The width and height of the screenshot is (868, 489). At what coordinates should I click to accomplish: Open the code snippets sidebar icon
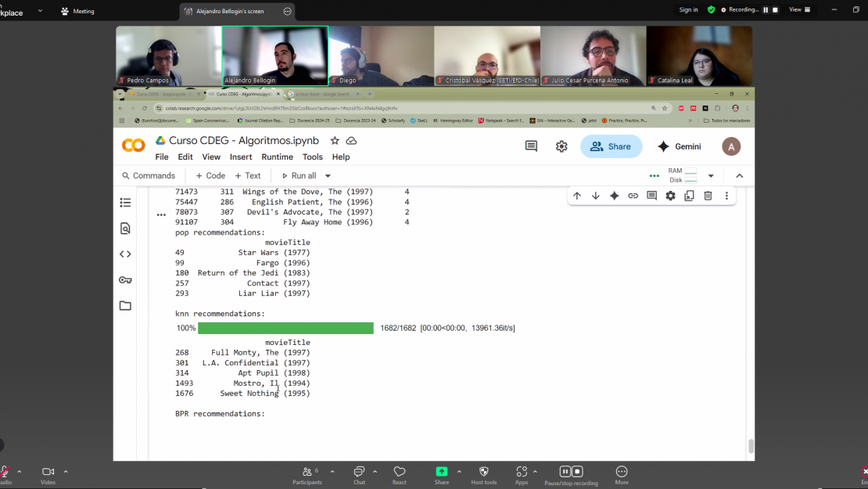pos(126,254)
